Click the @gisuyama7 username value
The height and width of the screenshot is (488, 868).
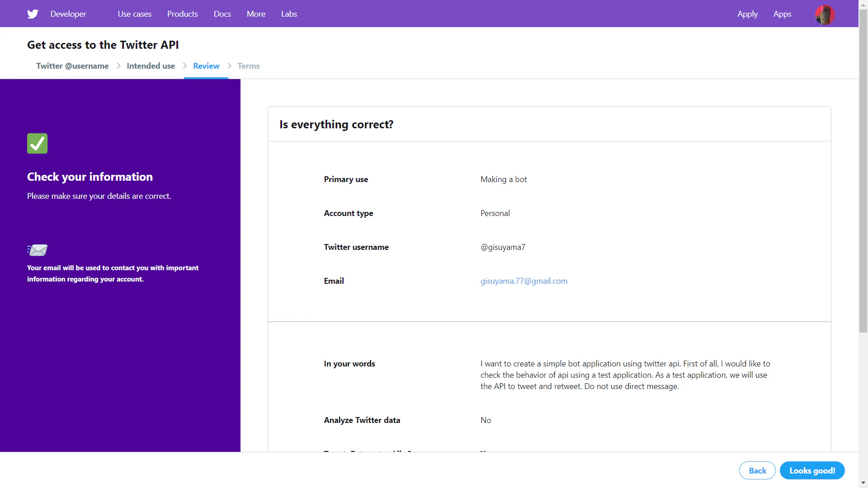503,247
